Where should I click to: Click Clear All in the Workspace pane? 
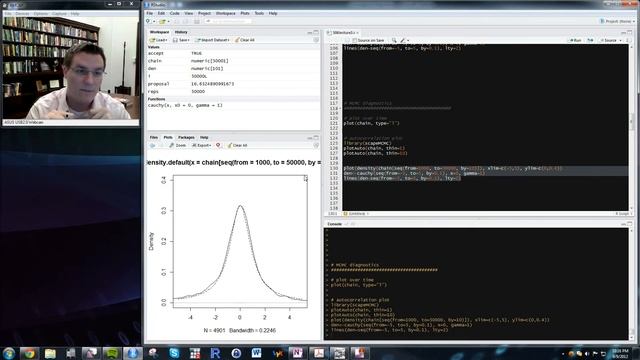(x=245, y=40)
